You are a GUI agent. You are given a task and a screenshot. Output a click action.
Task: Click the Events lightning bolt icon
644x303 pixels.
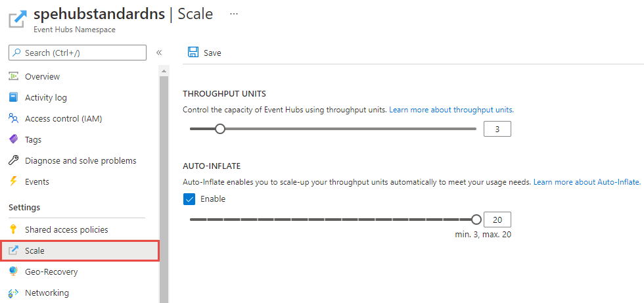coord(13,182)
